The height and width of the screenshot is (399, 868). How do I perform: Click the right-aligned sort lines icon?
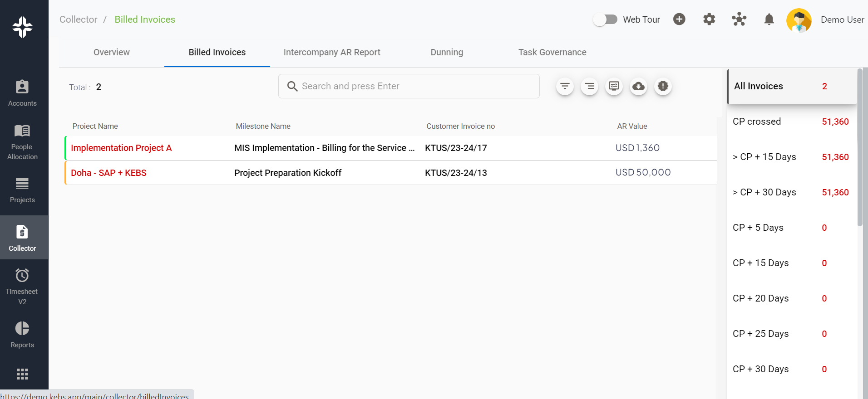click(589, 86)
